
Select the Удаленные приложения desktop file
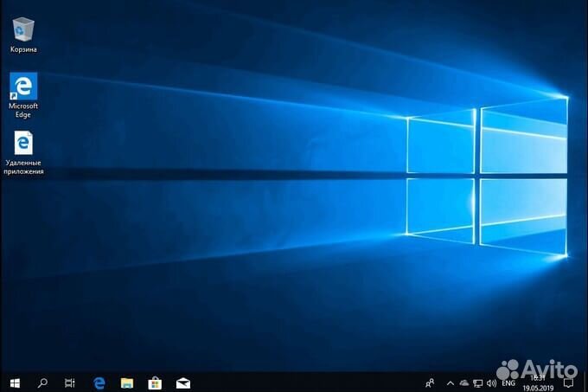coord(23,152)
